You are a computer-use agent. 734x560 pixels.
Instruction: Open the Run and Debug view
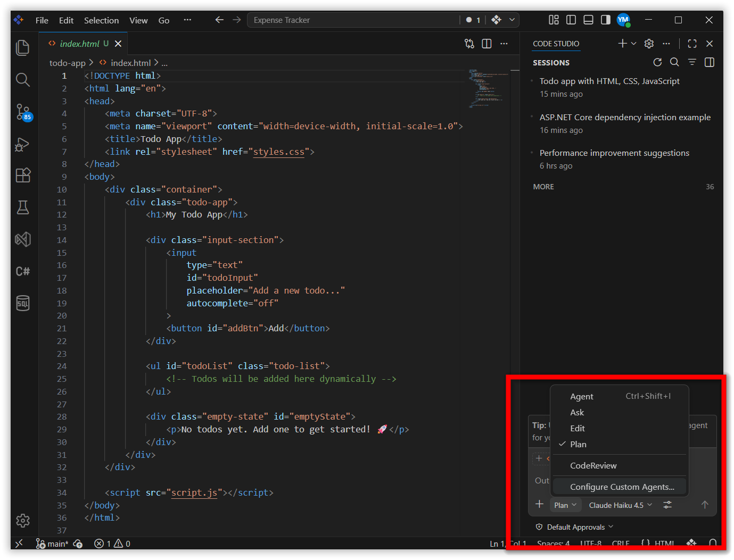[x=22, y=144]
